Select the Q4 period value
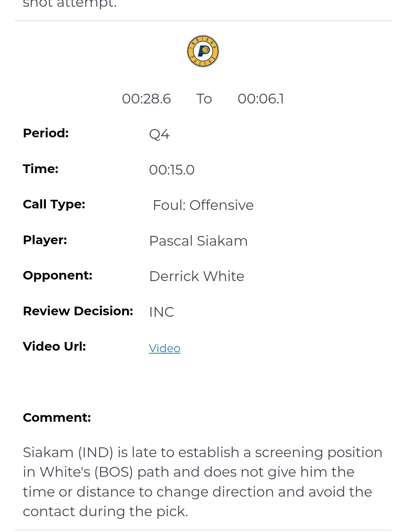This screenshot has height=532, width=406. coord(159,134)
